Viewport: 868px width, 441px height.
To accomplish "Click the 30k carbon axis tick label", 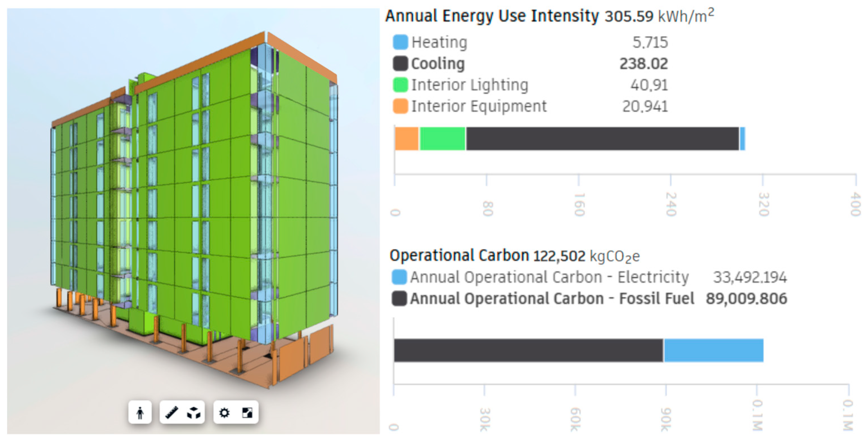I will tap(485, 420).
